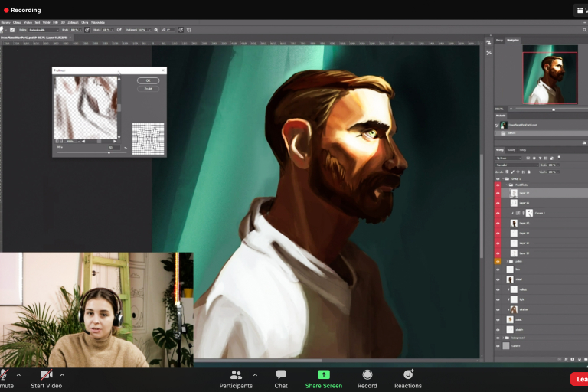This screenshot has width=588, height=392.
Task: Switch to the Cesty tab in layers panel
Action: pos(523,150)
